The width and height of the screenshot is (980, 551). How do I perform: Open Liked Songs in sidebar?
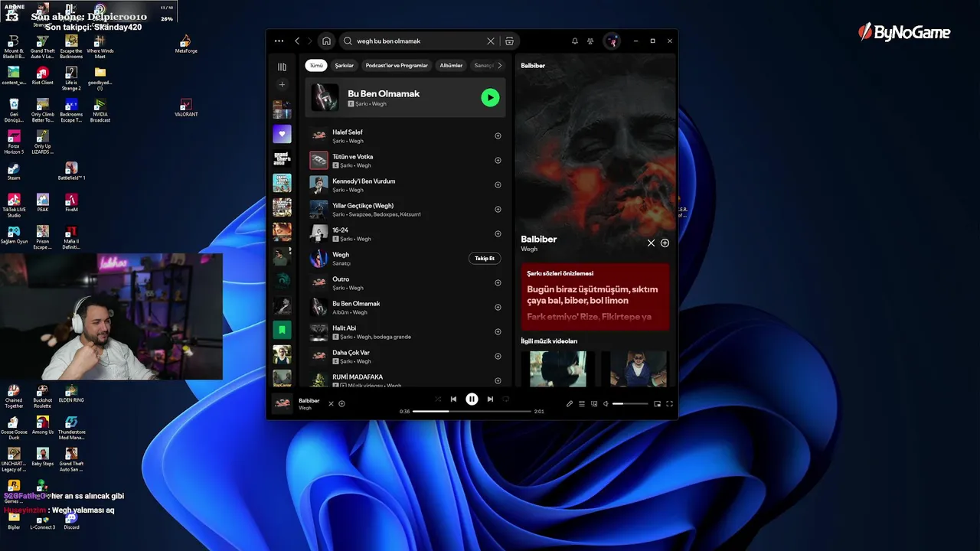point(282,134)
